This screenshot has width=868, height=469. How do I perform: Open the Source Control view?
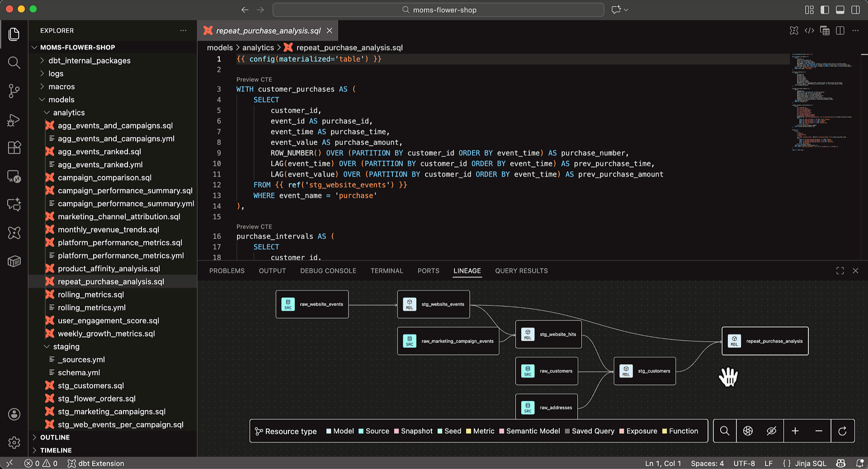click(x=14, y=91)
